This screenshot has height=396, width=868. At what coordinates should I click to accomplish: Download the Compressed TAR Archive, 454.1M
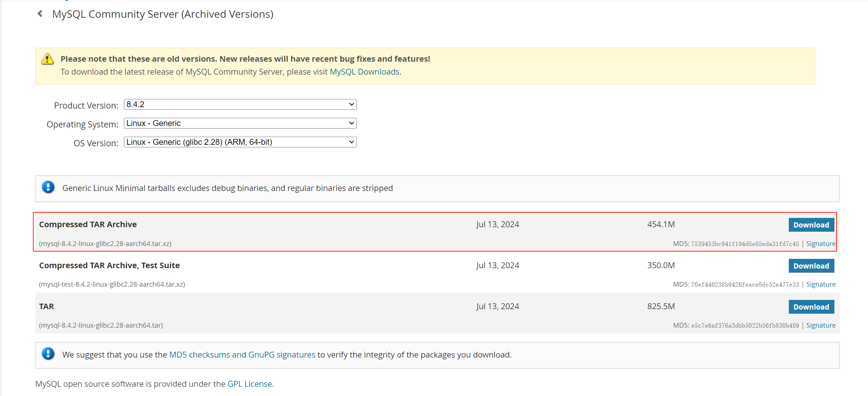click(x=811, y=225)
